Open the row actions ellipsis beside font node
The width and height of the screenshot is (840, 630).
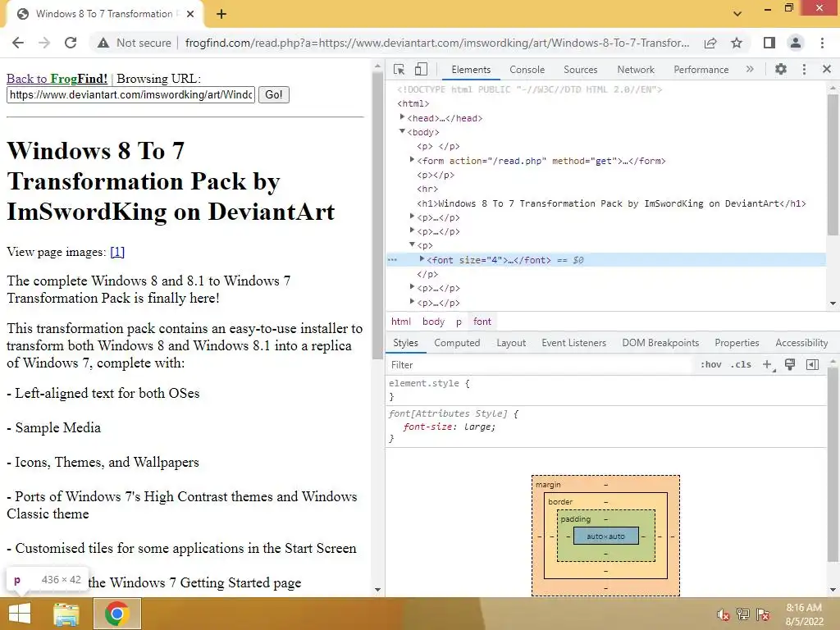tap(393, 260)
